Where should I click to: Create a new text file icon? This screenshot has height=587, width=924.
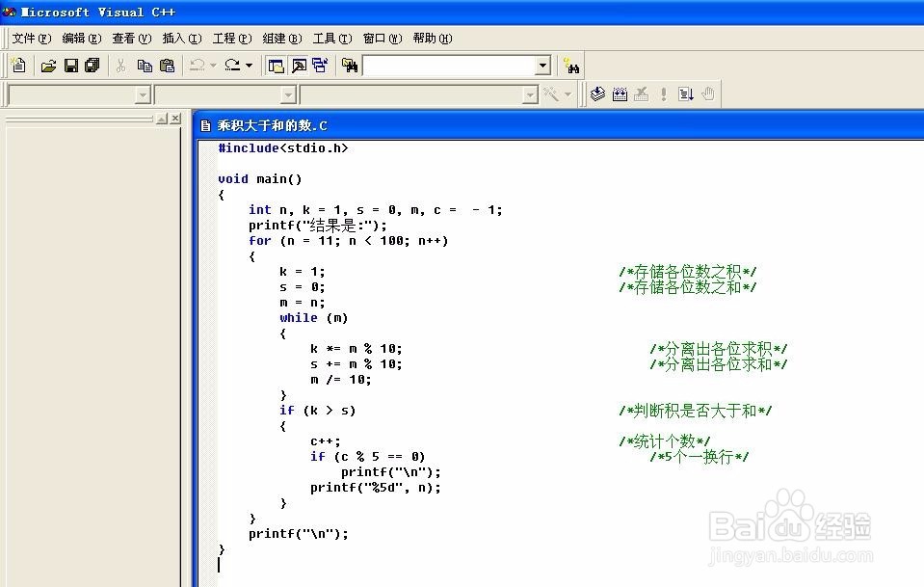(x=19, y=66)
